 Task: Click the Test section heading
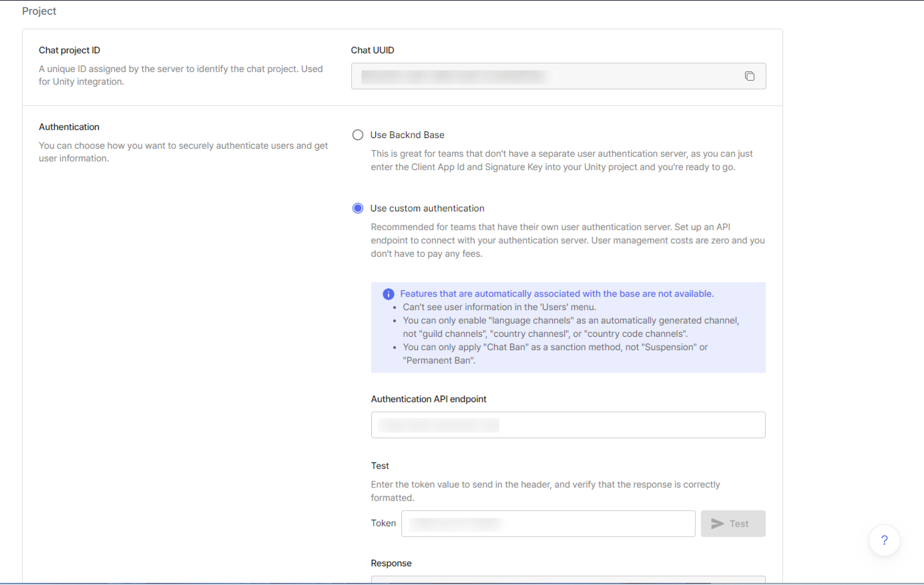point(380,466)
